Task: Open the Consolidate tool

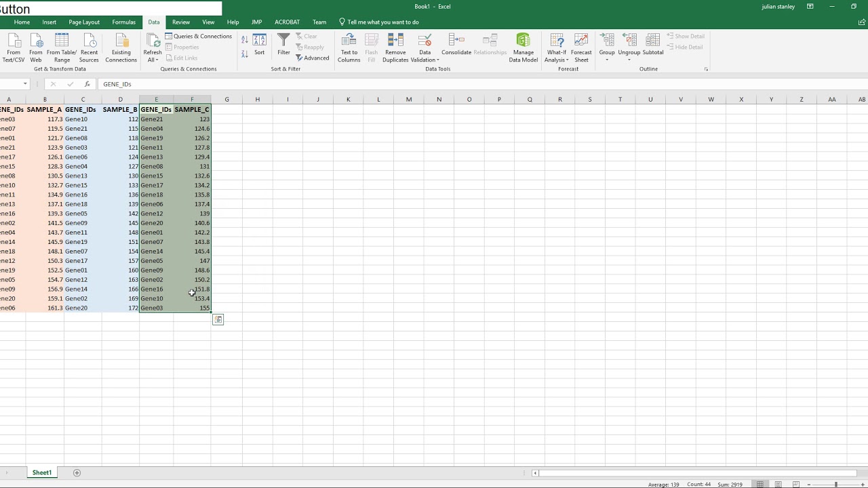Action: tap(456, 45)
